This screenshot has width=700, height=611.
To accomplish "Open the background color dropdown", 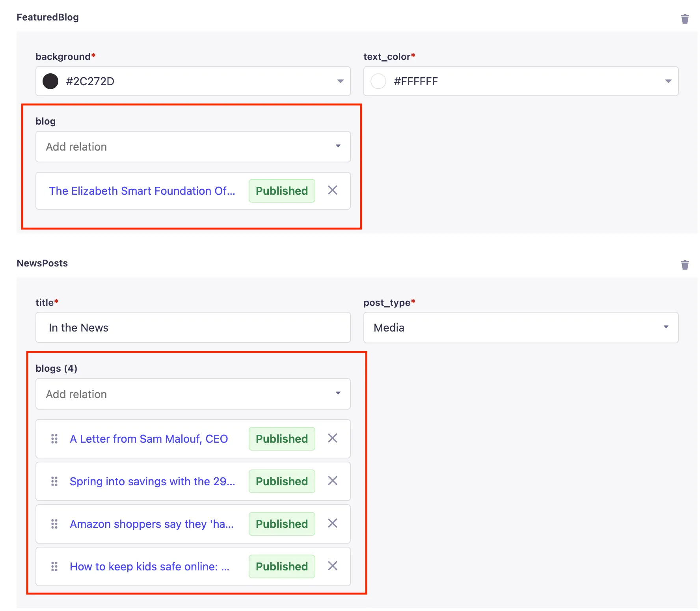I will 340,81.
